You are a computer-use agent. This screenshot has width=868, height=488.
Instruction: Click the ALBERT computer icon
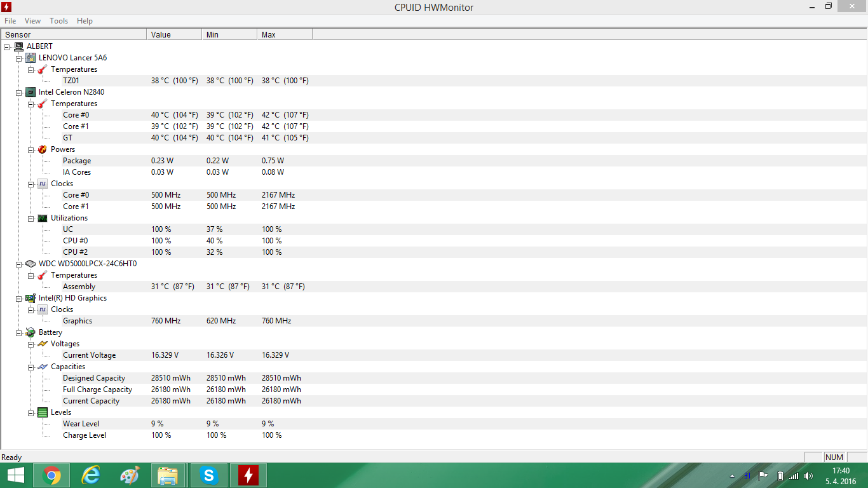pos(18,46)
